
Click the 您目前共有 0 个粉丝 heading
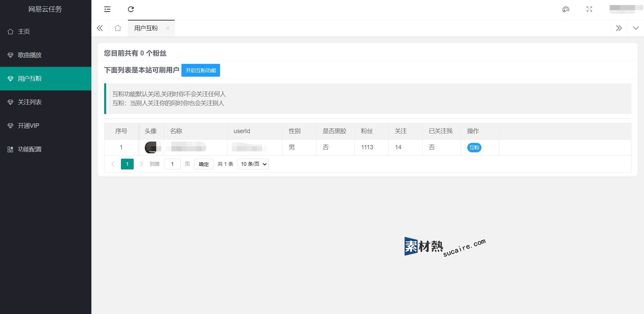tap(135, 53)
